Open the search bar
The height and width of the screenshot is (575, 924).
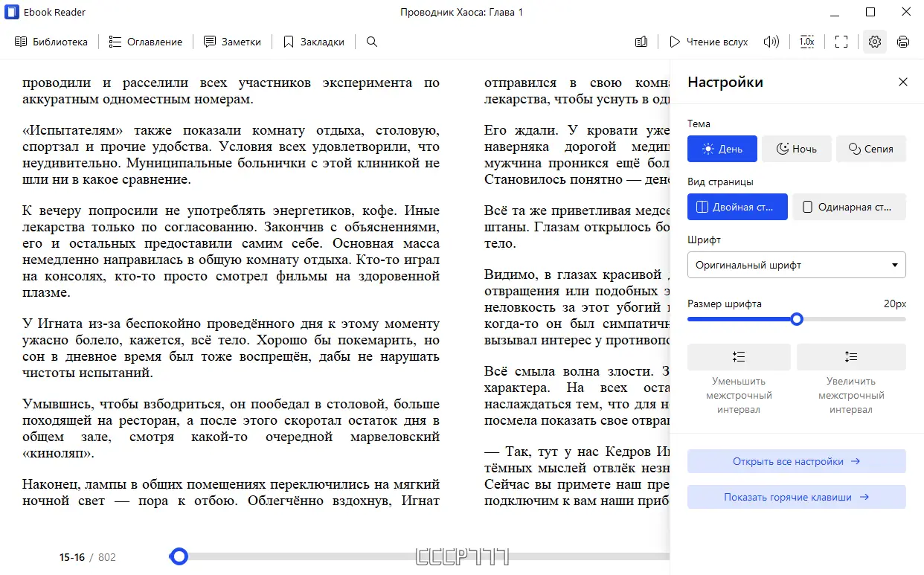(x=371, y=42)
